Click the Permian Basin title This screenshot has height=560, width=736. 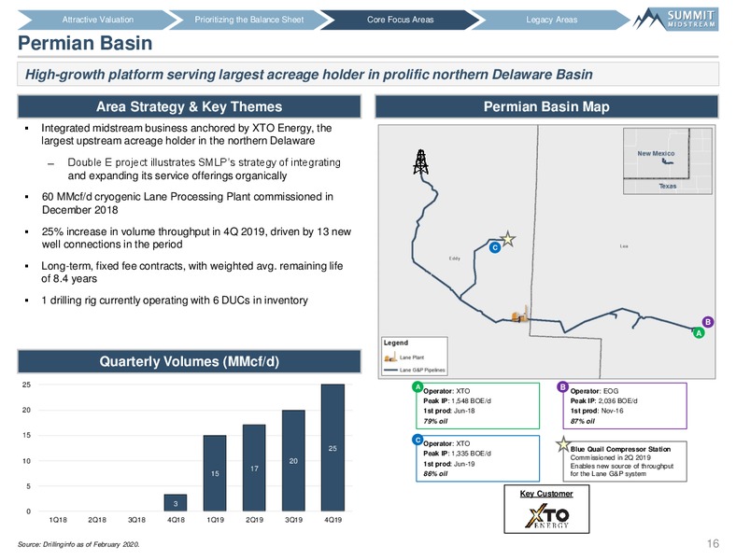pos(85,43)
